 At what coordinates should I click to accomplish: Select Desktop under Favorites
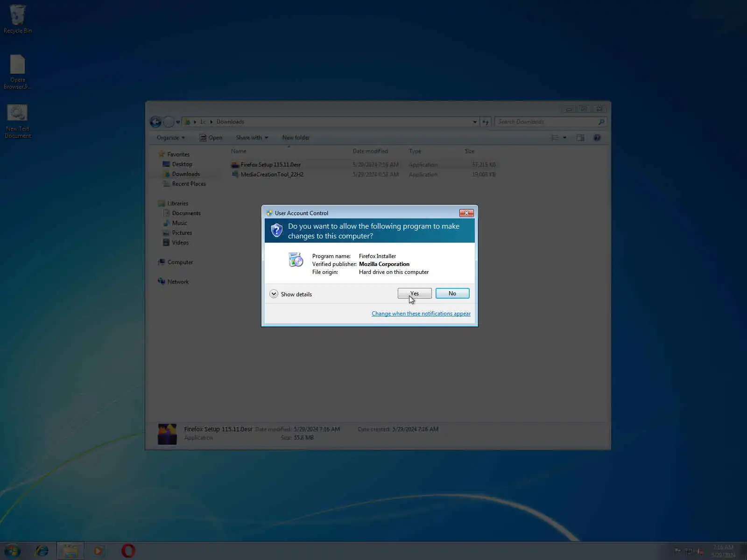pyautogui.click(x=182, y=164)
